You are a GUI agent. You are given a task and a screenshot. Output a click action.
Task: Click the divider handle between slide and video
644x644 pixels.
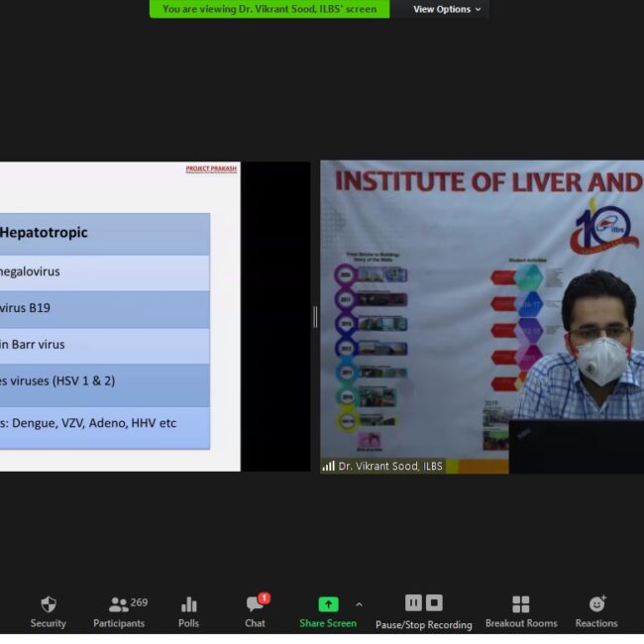tap(315, 316)
